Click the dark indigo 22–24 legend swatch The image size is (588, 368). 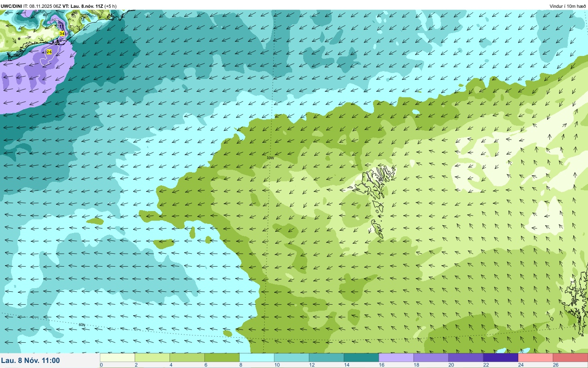[x=501, y=357]
